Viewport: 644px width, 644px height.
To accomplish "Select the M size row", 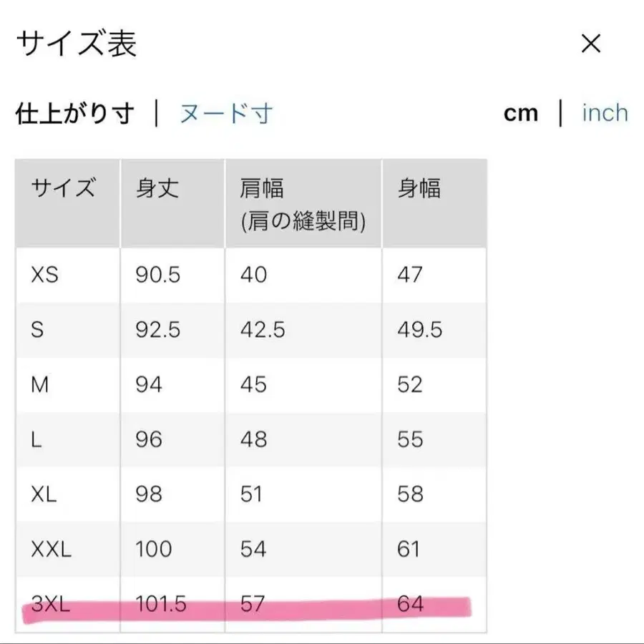I will pos(39,385).
